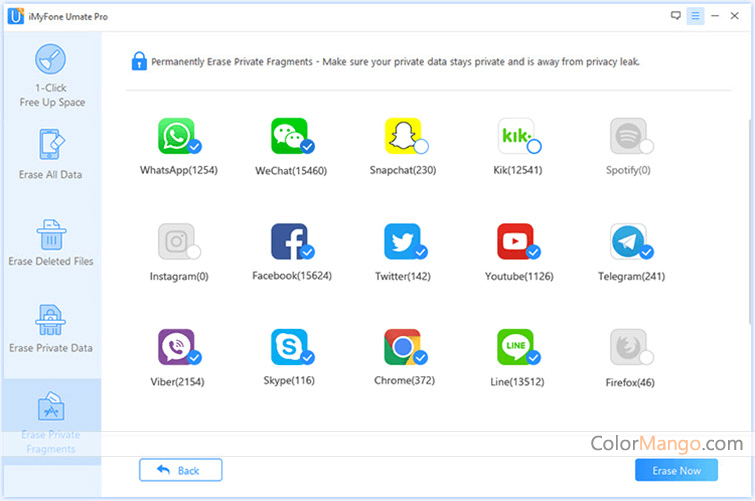Click the Back button
Image resolution: width=755 pixels, height=501 pixels.
pos(181,470)
